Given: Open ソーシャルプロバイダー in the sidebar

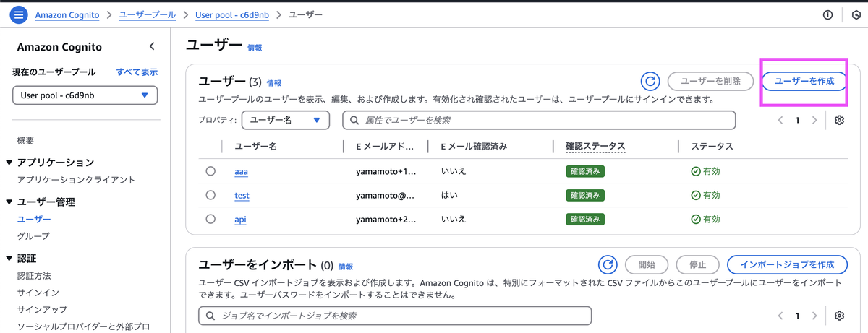Looking at the screenshot, I should [x=83, y=326].
